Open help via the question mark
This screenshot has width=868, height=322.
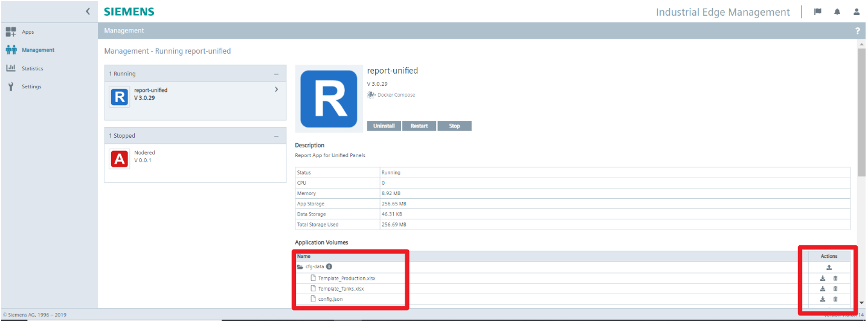[x=858, y=31]
